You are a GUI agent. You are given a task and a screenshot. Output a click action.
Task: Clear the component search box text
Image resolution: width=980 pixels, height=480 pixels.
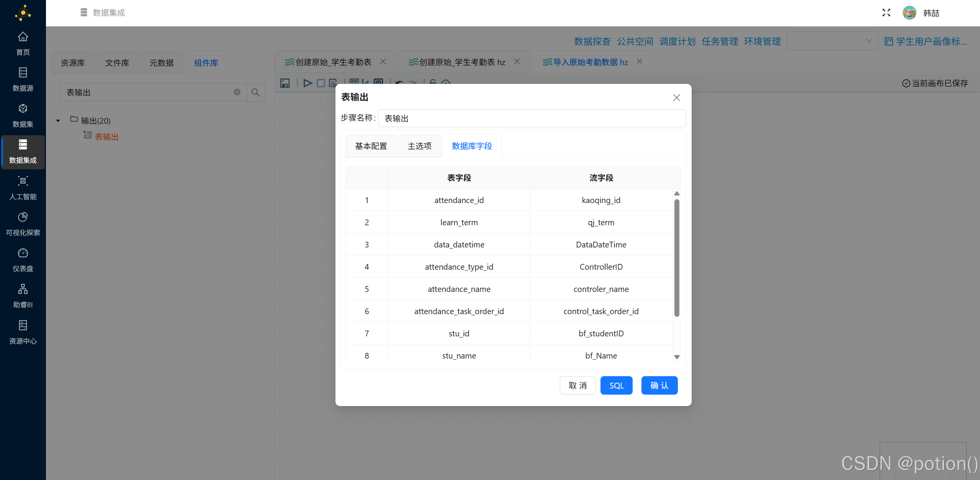(237, 92)
